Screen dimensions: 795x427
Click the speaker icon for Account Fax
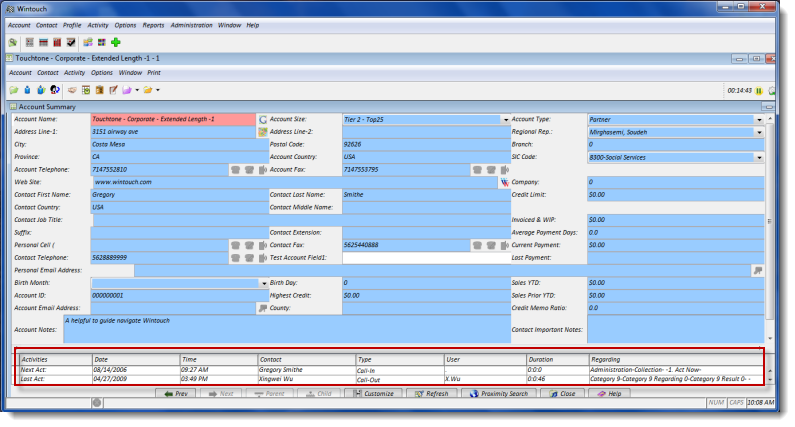505,170
